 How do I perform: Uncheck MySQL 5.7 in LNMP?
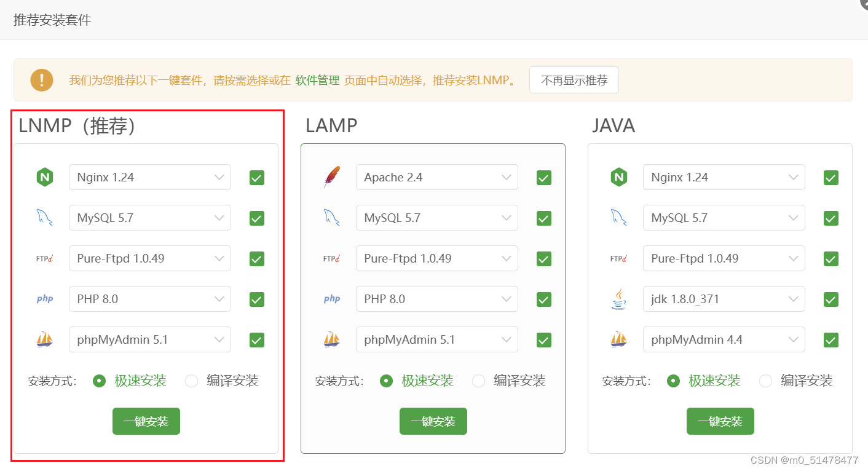[257, 218]
